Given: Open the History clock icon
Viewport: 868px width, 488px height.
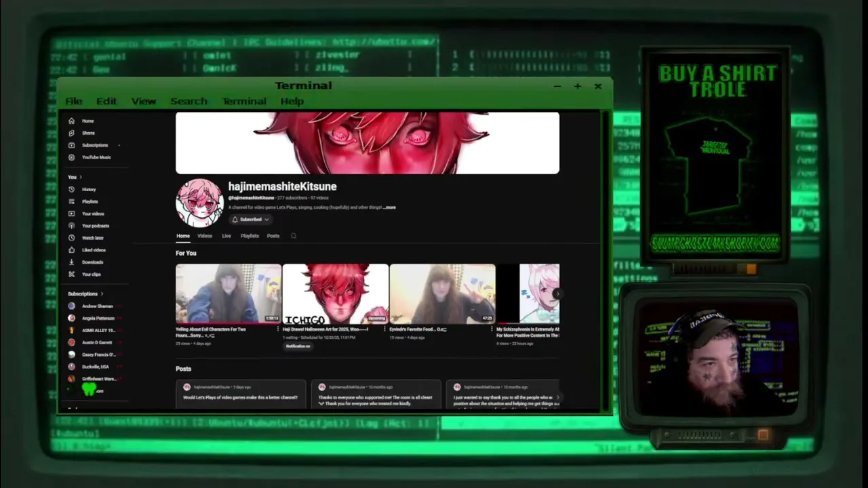Looking at the screenshot, I should click(x=71, y=189).
